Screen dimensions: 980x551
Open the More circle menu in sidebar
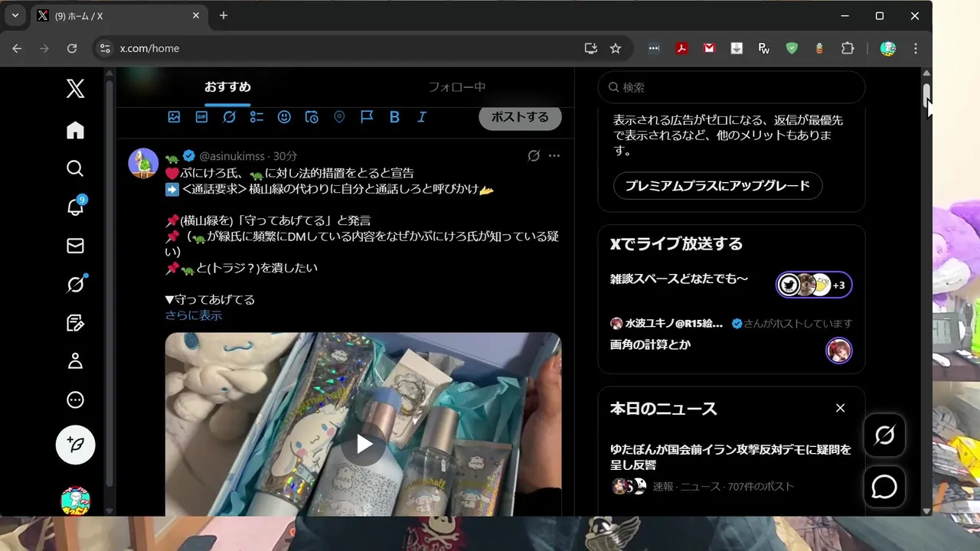click(x=75, y=399)
